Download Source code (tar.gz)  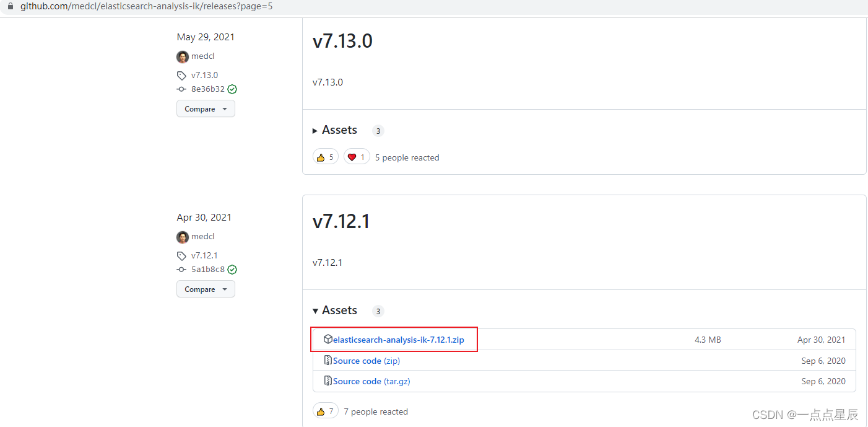(x=371, y=381)
